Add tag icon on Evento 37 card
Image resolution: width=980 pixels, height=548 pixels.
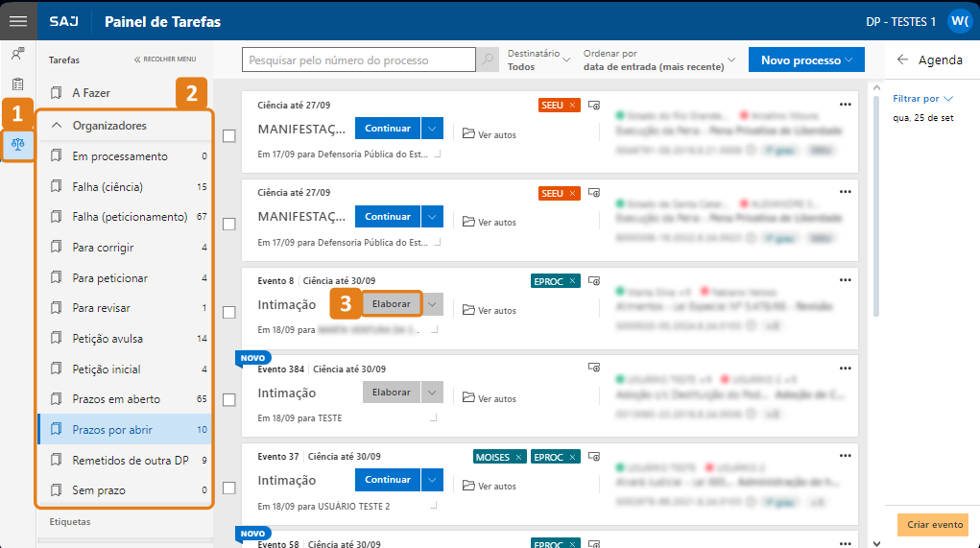594,458
